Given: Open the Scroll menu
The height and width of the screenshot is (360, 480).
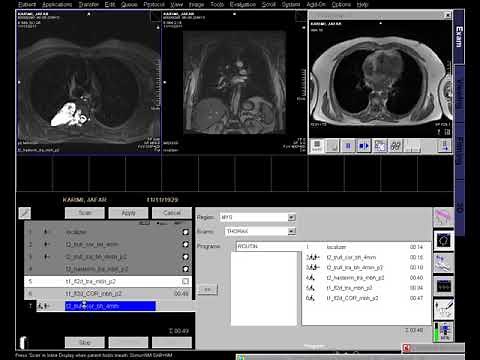Looking at the screenshot, I should (x=268, y=4).
